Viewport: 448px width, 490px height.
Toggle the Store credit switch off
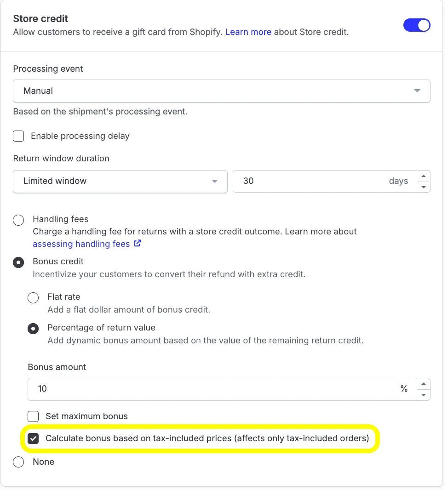point(416,25)
